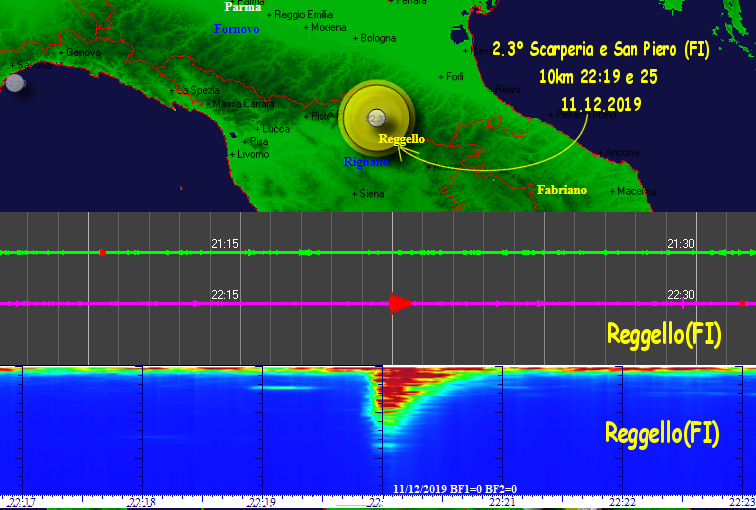Click the 'Reggio Emilia' city label
The width and height of the screenshot is (756, 510).
303,14
